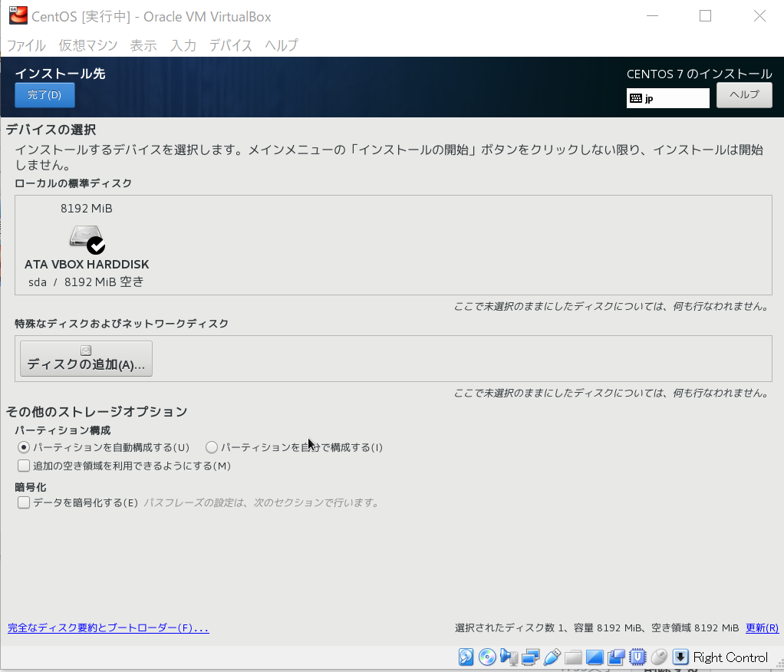Image resolution: width=784 pixels, height=672 pixels.
Task: Open the 表示 menu
Action: tap(143, 45)
